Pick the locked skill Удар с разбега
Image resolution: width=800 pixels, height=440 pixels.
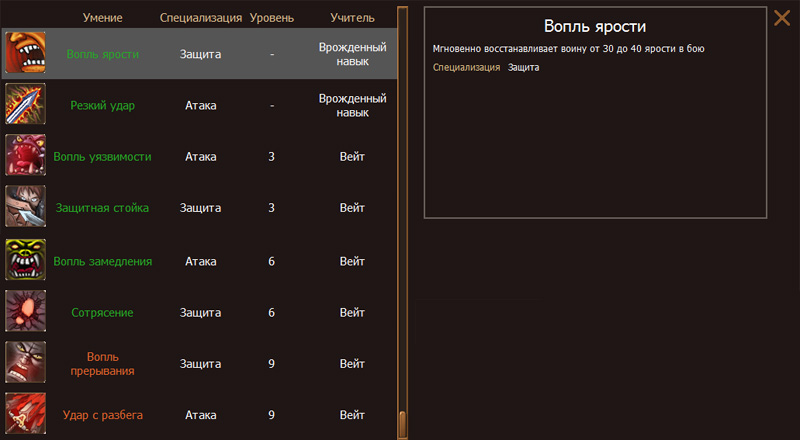pos(103,415)
